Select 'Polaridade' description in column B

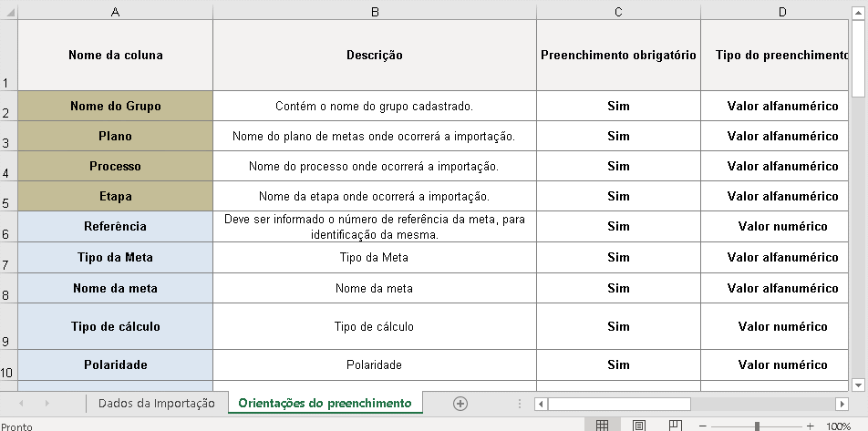coord(375,365)
